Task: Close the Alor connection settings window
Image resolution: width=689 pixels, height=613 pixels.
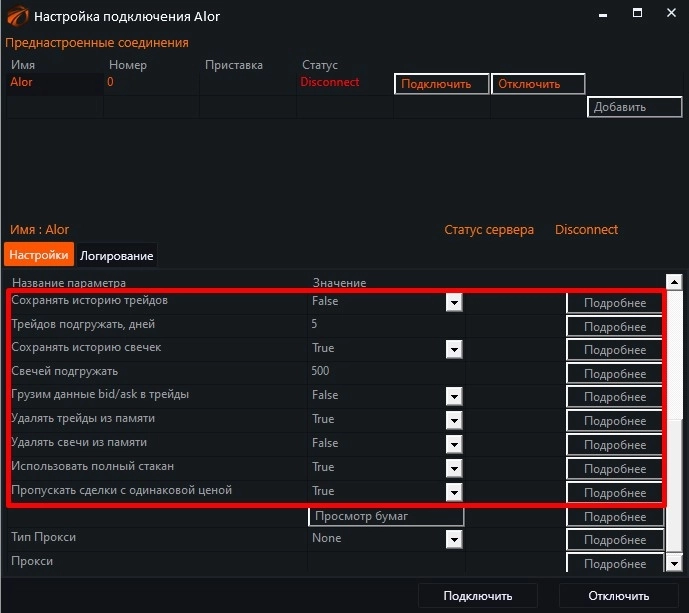Action: 670,15
